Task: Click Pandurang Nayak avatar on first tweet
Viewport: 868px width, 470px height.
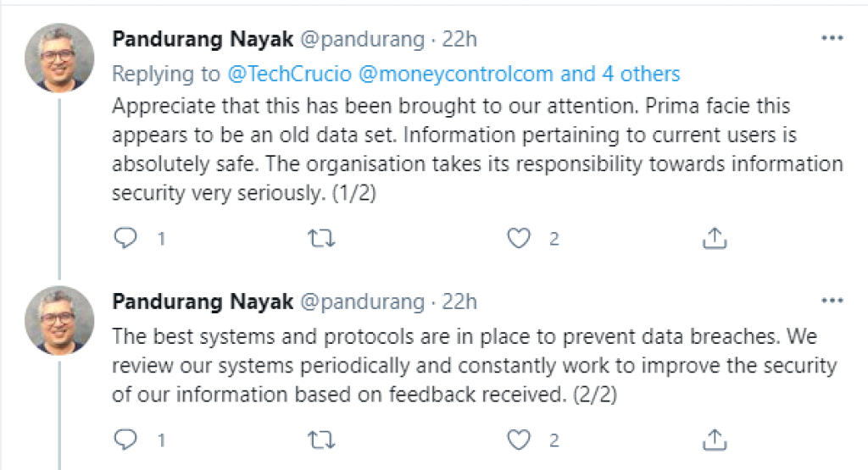Action: click(x=59, y=58)
